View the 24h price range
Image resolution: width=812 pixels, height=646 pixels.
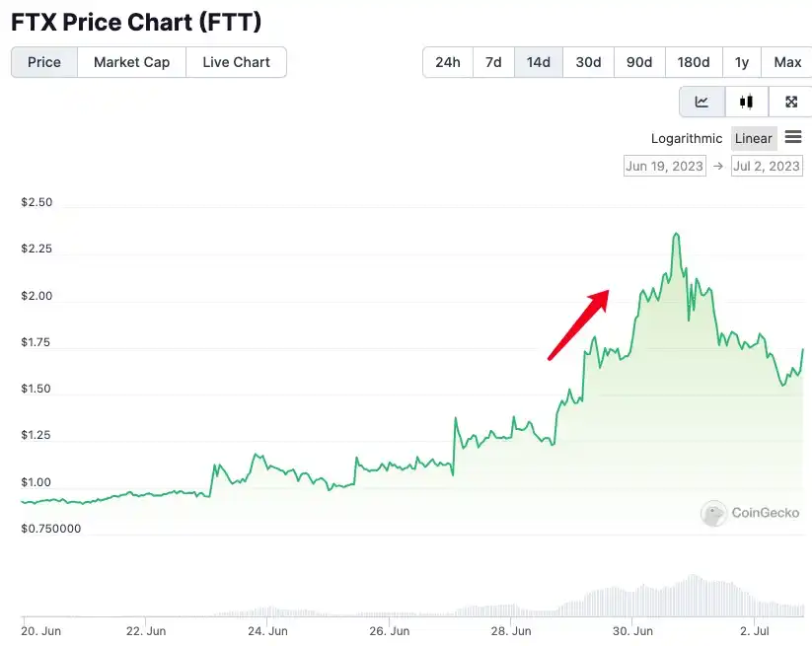click(x=447, y=61)
